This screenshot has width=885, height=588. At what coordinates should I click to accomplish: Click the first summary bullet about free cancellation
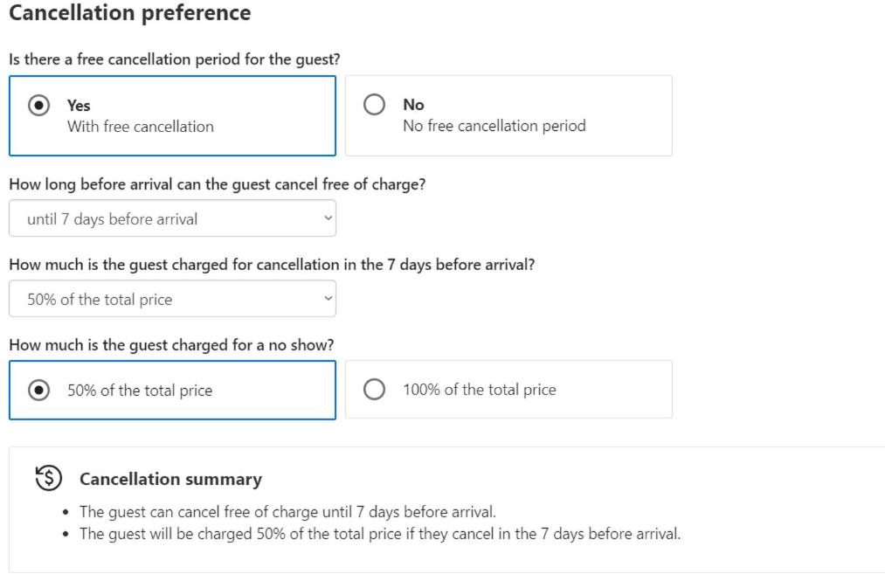(287, 512)
